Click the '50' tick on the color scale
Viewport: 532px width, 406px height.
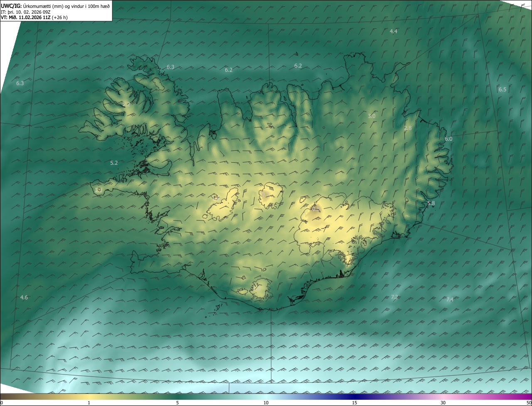pyautogui.click(x=528, y=403)
